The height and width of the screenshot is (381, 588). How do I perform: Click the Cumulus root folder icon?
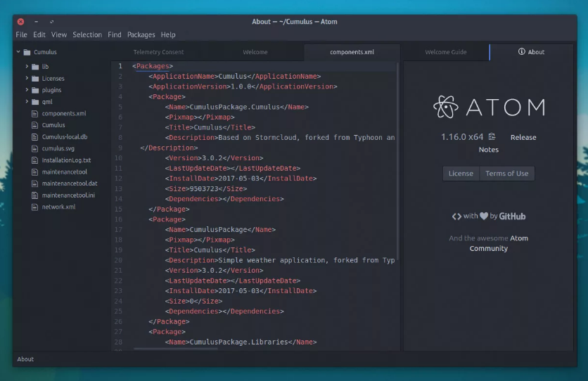pyautogui.click(x=27, y=52)
